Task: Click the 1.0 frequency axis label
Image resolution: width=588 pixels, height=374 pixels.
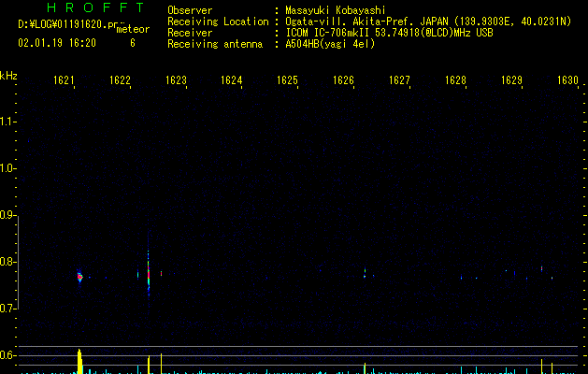Action: (7, 168)
